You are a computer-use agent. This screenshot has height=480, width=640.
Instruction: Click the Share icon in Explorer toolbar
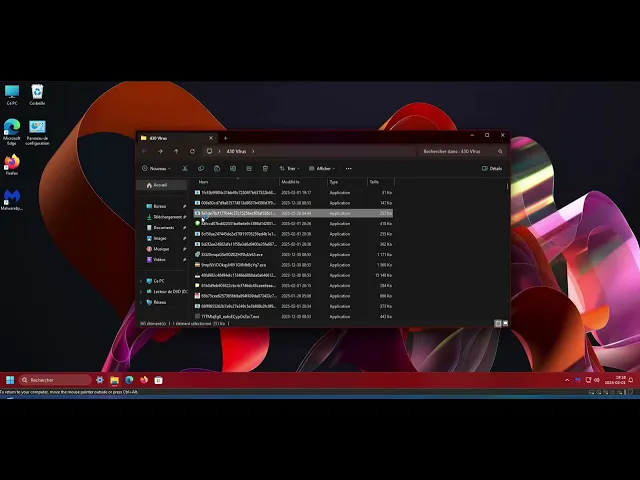point(249,168)
